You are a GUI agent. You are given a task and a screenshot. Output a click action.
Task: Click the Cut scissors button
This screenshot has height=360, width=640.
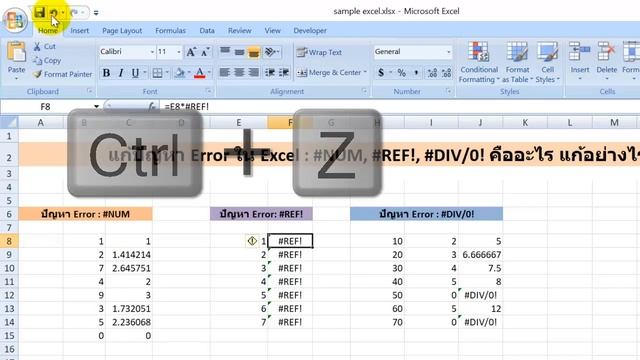[44, 47]
